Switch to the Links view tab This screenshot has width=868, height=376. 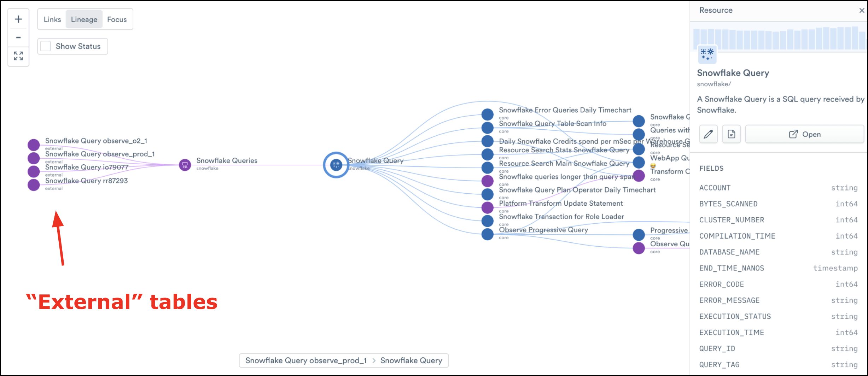tap(52, 19)
